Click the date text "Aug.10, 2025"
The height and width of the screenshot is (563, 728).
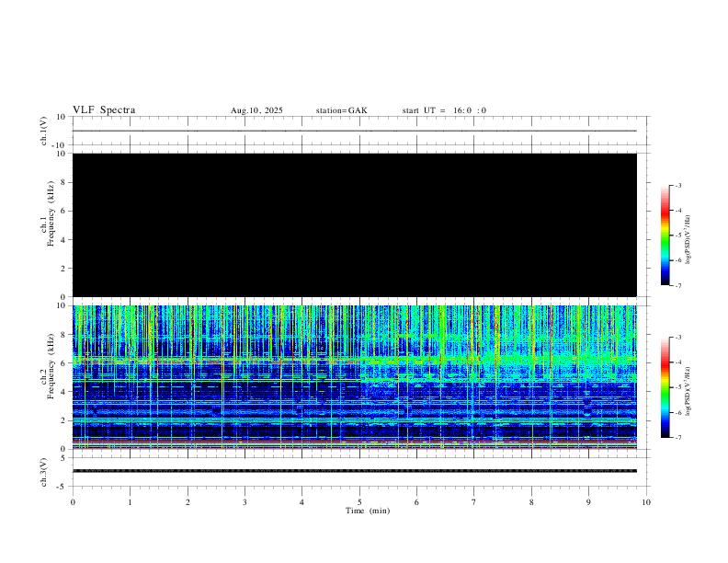click(256, 110)
